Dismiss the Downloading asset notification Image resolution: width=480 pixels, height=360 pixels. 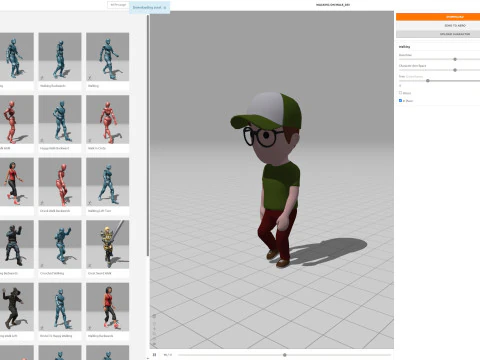point(165,7)
